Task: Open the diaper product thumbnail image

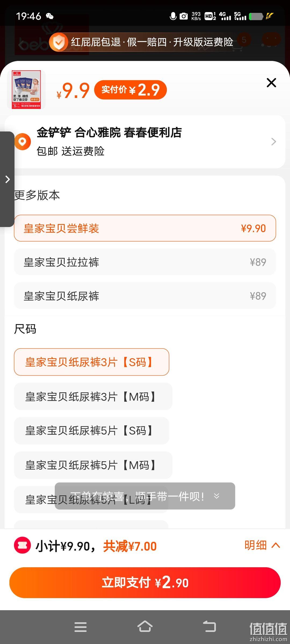Action: pyautogui.click(x=26, y=90)
